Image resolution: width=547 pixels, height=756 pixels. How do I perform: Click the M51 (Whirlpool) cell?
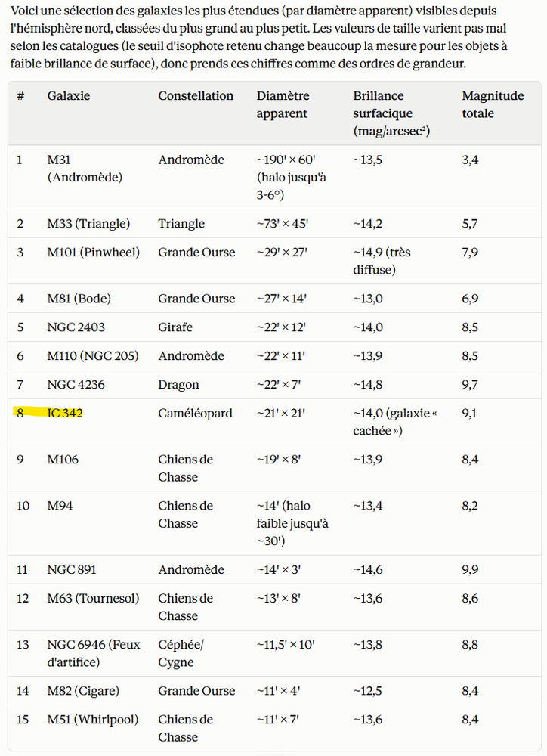92,720
